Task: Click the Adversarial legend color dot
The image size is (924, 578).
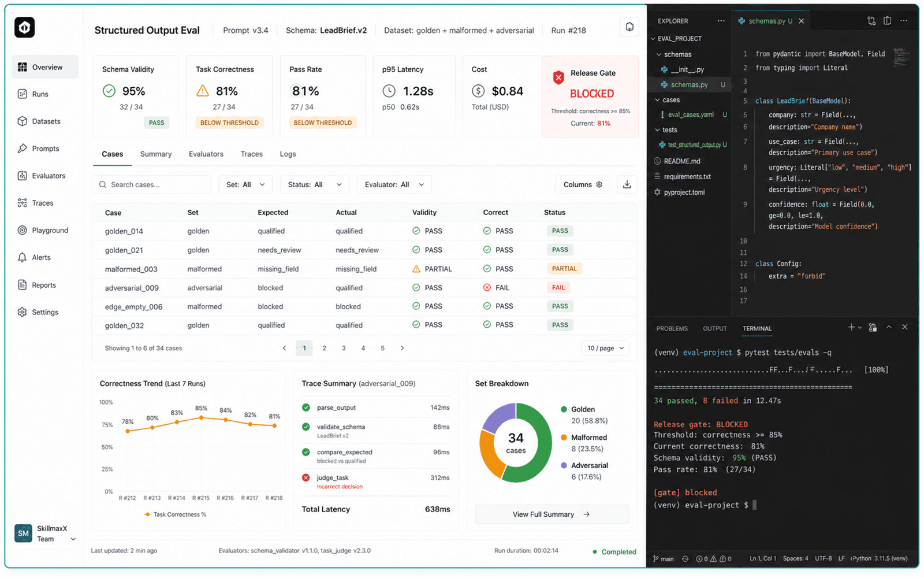Action: [564, 465]
